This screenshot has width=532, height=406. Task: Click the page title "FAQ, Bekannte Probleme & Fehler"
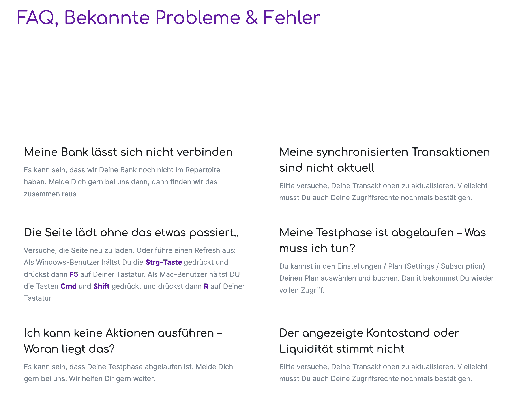(168, 17)
